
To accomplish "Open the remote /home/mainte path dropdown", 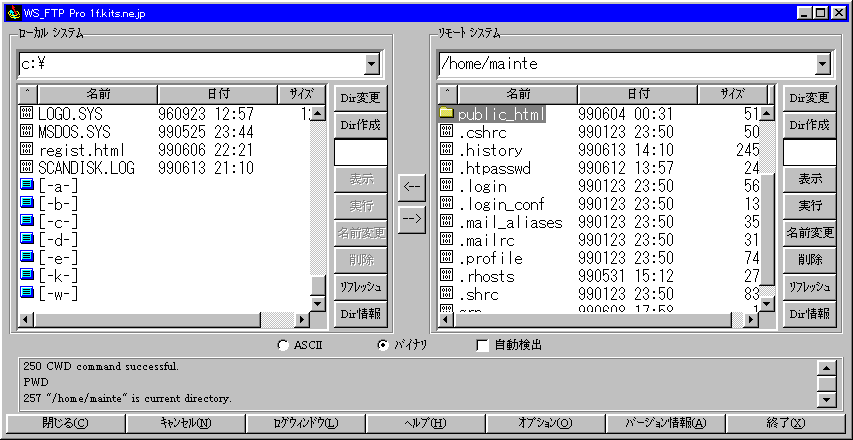I will (823, 65).
